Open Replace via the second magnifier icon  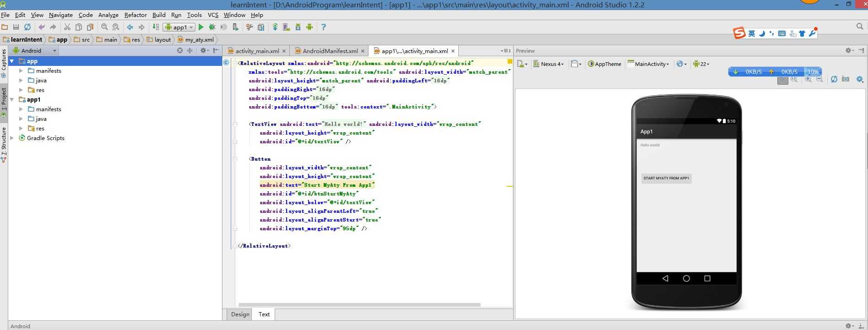(116, 27)
